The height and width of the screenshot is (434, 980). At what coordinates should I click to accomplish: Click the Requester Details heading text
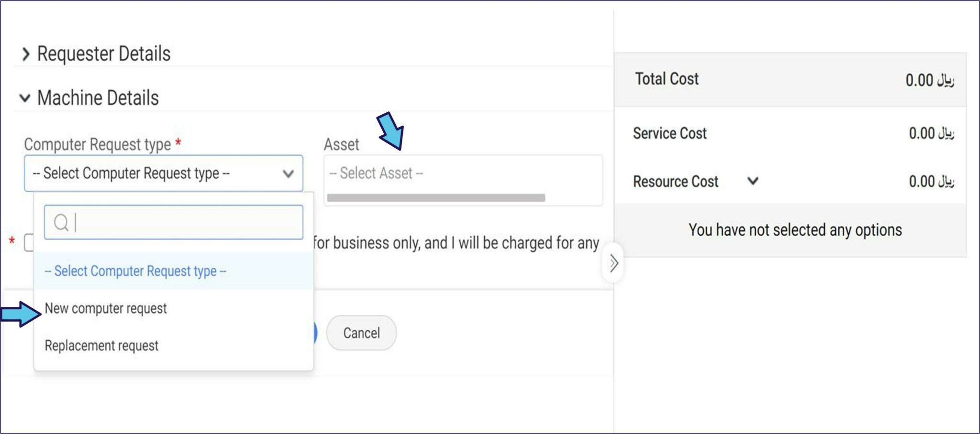pyautogui.click(x=104, y=54)
